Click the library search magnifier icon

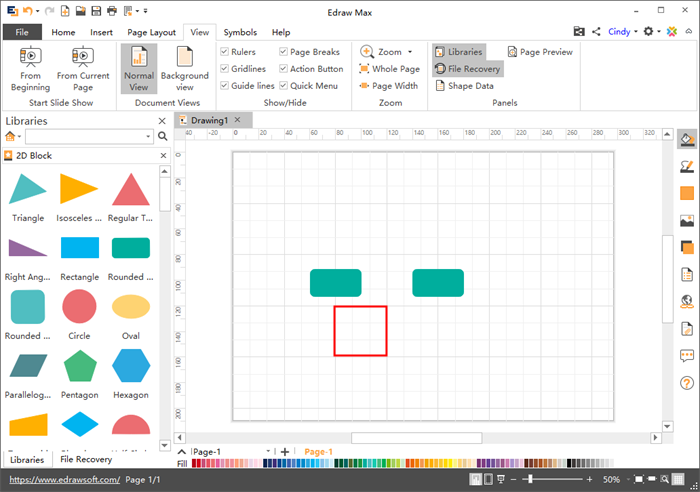pos(162,136)
